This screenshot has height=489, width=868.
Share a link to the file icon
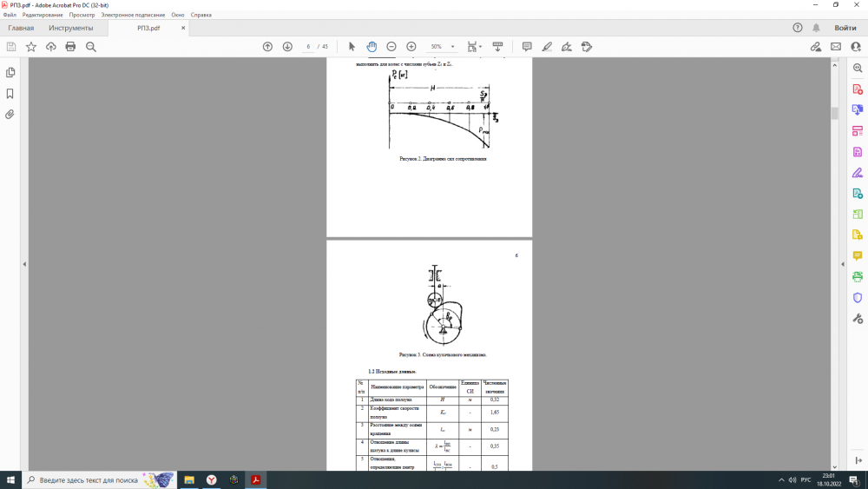point(816,47)
